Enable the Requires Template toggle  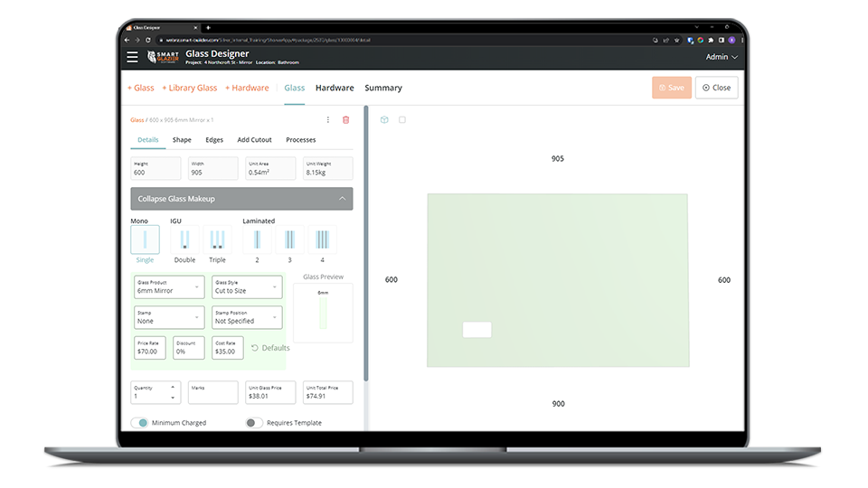coord(254,423)
